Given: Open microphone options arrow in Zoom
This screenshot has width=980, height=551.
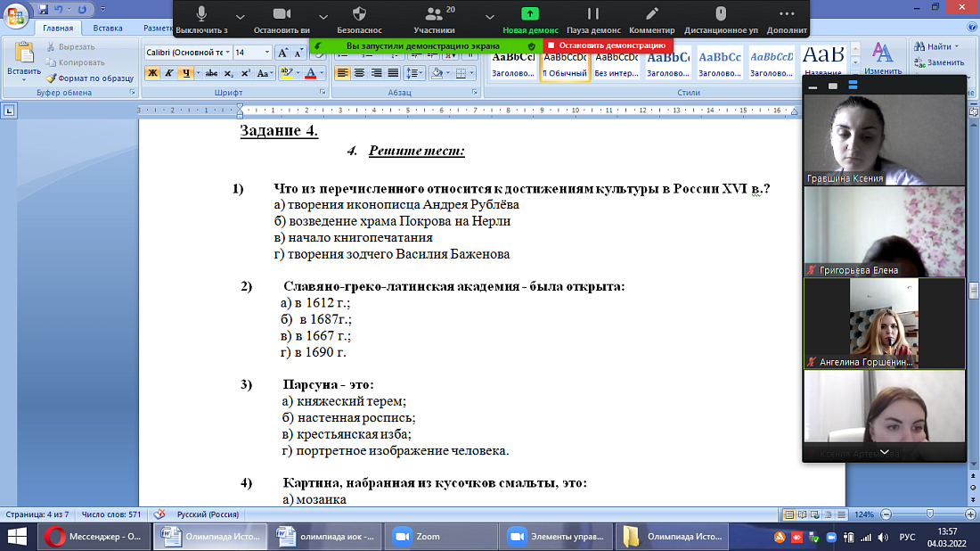Looking at the screenshot, I should coord(240,16).
